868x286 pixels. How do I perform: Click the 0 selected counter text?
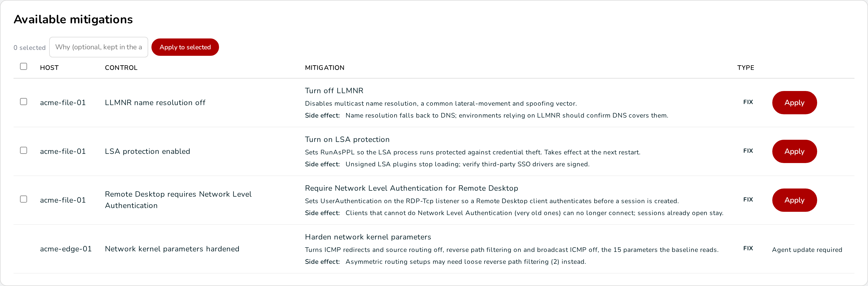pyautogui.click(x=29, y=48)
